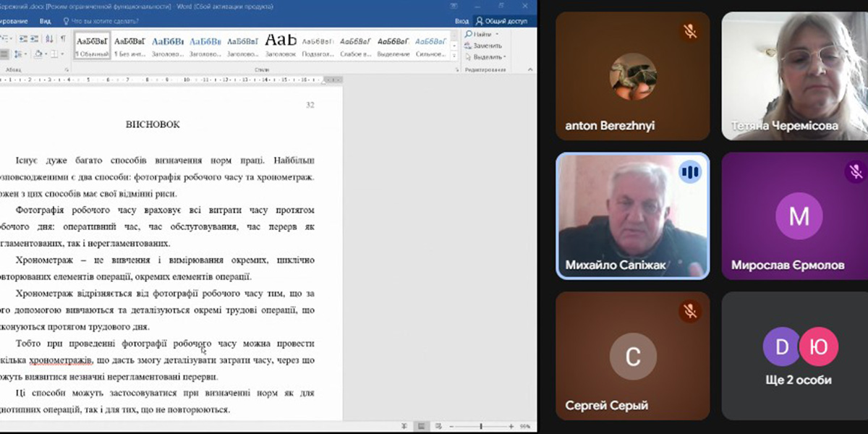The image size is (868, 434).
Task: Click the ВИСНОВОК heading in document
Action: coord(153,124)
